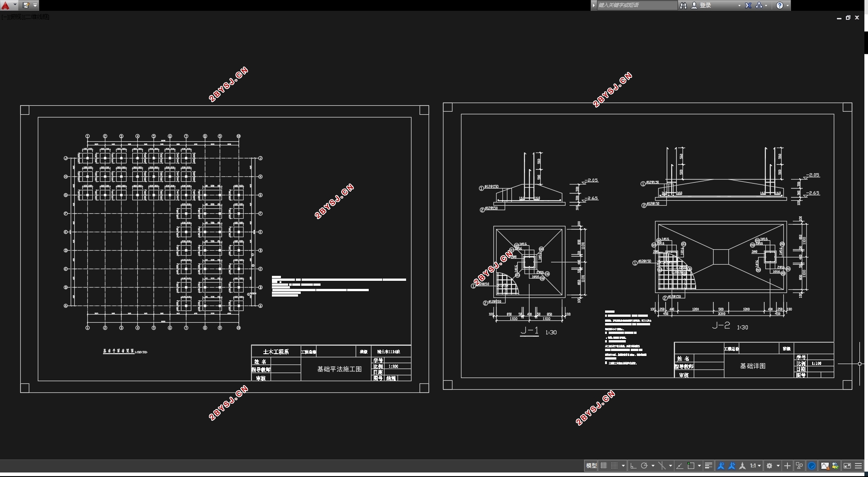The height and width of the screenshot is (477, 868).
Task: Toggle ortho mode in status bar
Action: click(633, 466)
